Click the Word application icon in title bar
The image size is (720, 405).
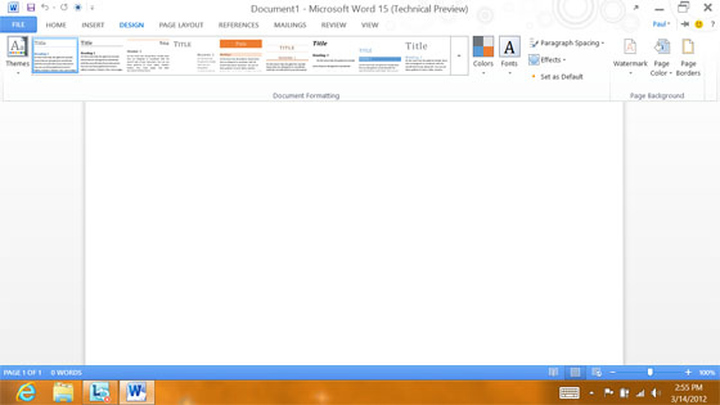[x=13, y=7]
